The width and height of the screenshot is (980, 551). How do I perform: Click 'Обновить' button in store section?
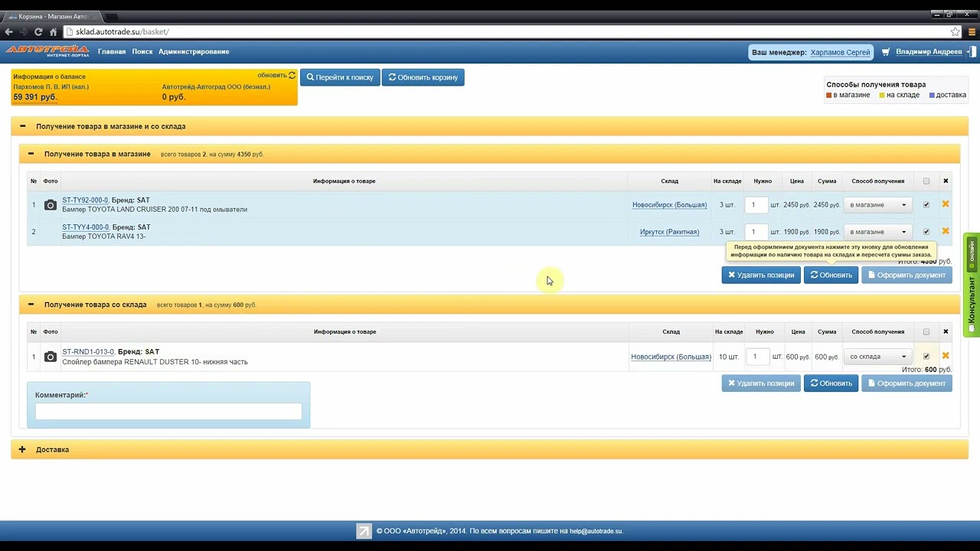tap(831, 275)
